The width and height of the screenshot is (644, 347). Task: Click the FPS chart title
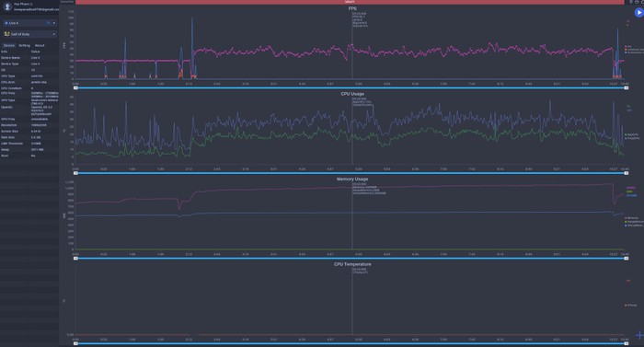352,8
